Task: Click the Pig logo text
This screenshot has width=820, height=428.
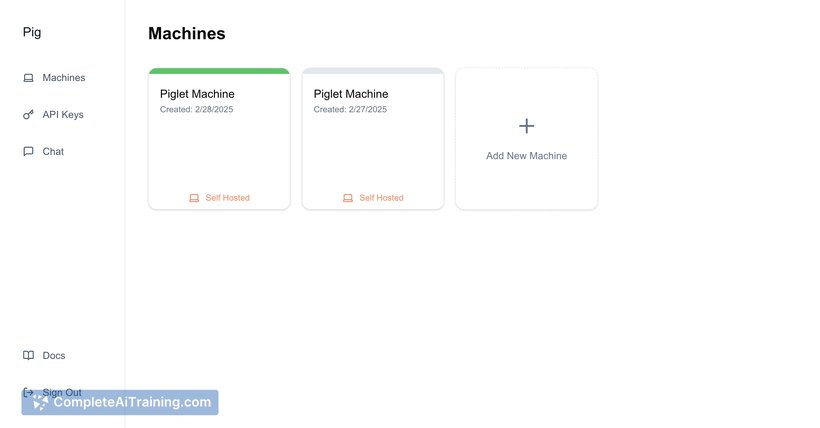Action: pos(32,32)
